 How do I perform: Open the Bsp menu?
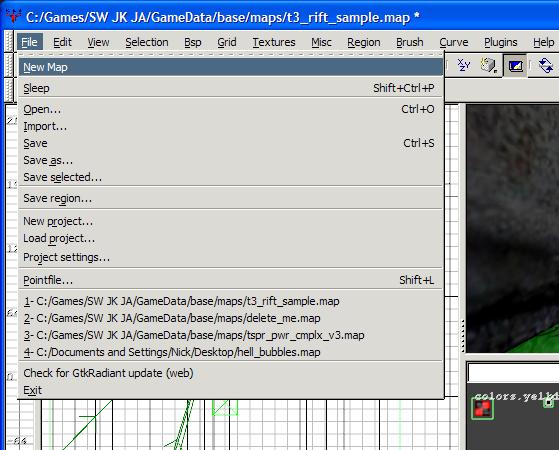point(193,42)
